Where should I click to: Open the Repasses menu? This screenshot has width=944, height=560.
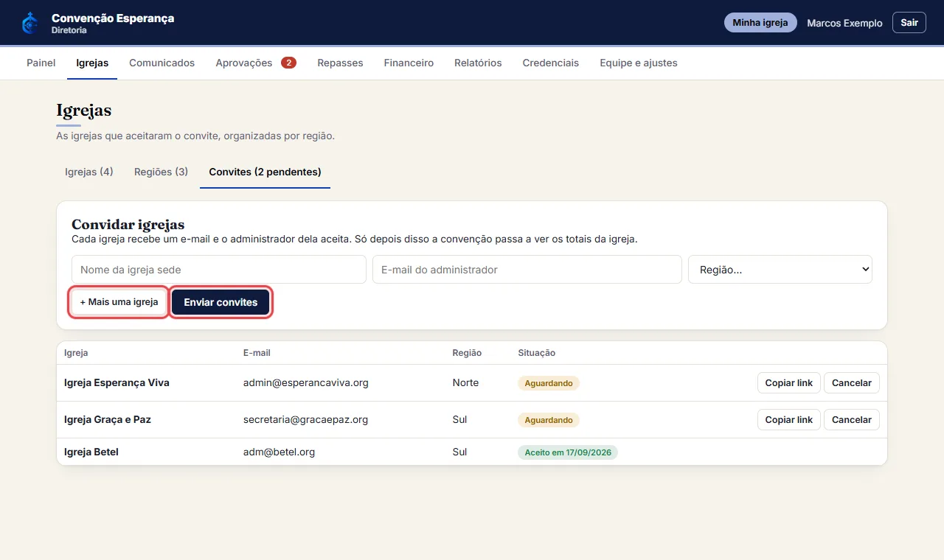tap(340, 63)
